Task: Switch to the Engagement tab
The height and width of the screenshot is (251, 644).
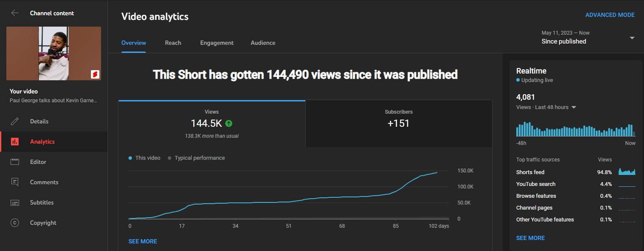Action: (217, 43)
